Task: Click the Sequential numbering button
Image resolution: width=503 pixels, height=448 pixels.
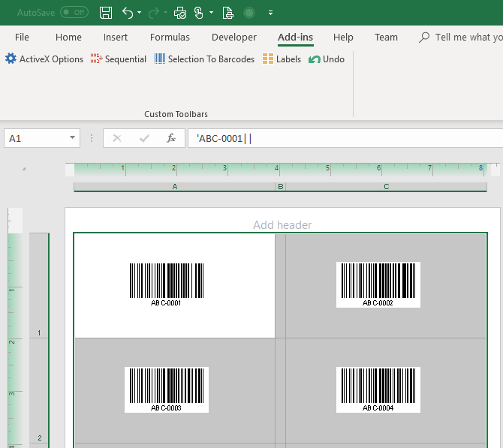Action: click(x=118, y=59)
